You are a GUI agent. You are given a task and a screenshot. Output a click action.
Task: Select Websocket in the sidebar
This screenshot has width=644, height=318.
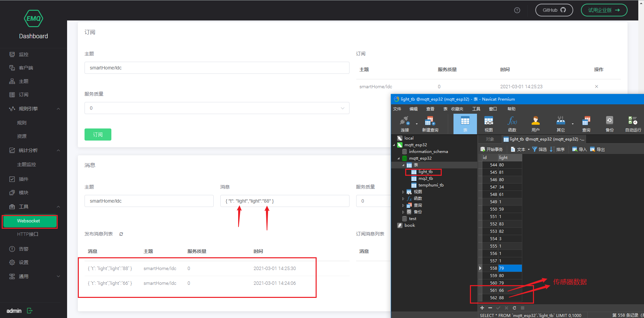[30, 221]
